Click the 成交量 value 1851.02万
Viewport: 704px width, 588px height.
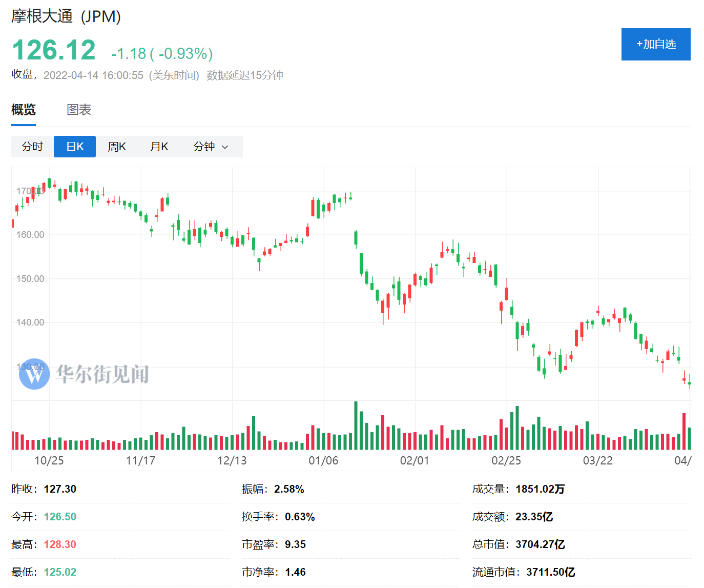[540, 489]
